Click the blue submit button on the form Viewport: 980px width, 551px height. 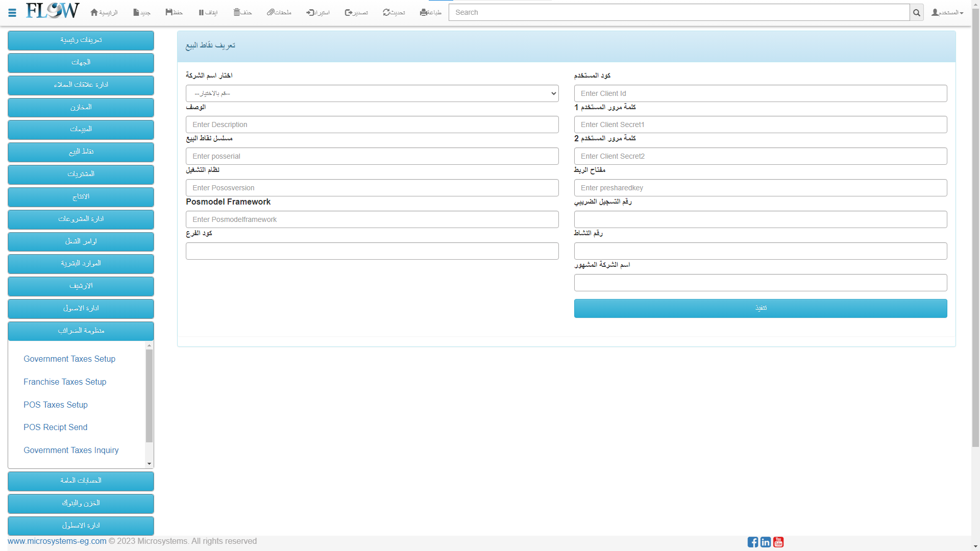tap(761, 308)
